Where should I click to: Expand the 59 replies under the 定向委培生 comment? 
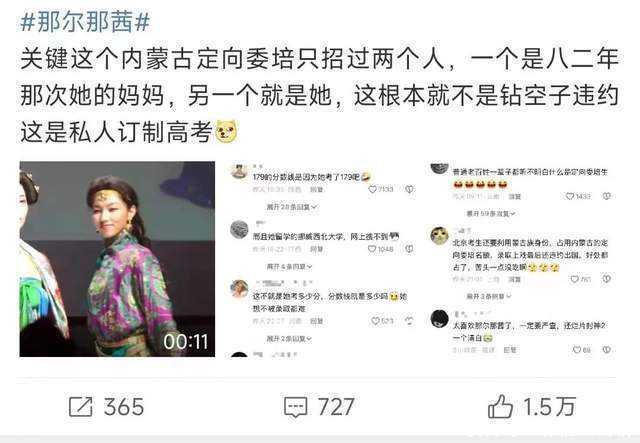click(491, 214)
